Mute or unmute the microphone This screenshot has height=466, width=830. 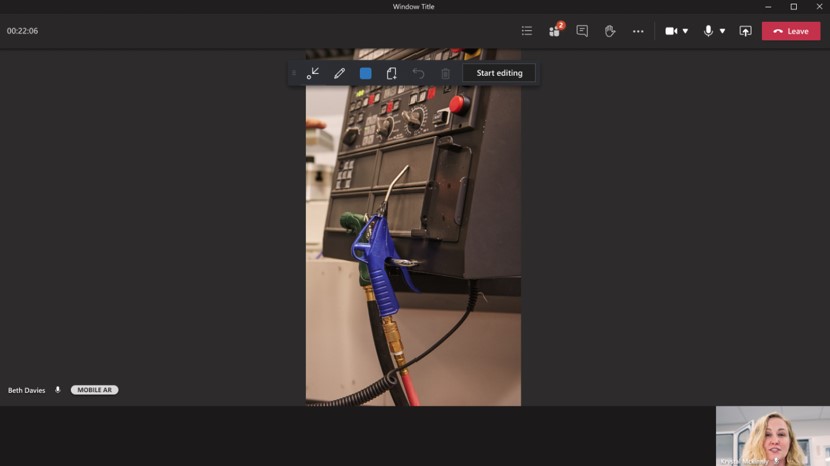click(708, 31)
